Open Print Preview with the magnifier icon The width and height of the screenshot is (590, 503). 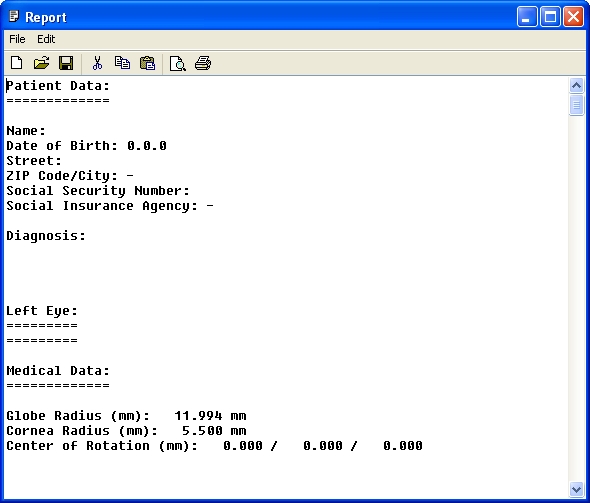coord(177,63)
